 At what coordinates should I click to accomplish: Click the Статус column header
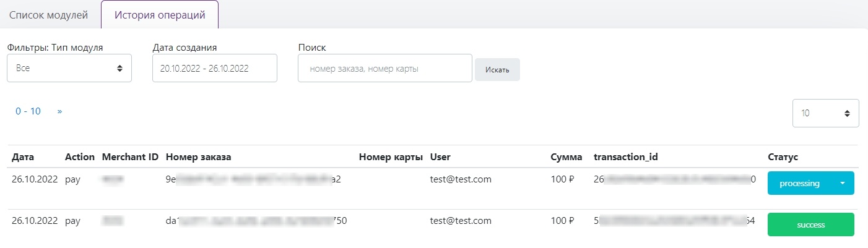point(783,157)
